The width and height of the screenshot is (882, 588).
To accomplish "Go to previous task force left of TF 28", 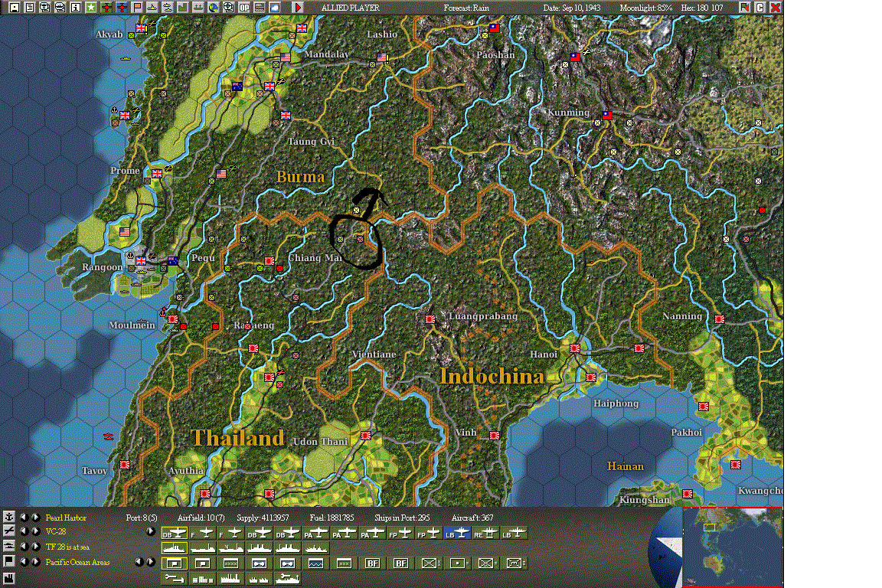I will tap(24, 546).
